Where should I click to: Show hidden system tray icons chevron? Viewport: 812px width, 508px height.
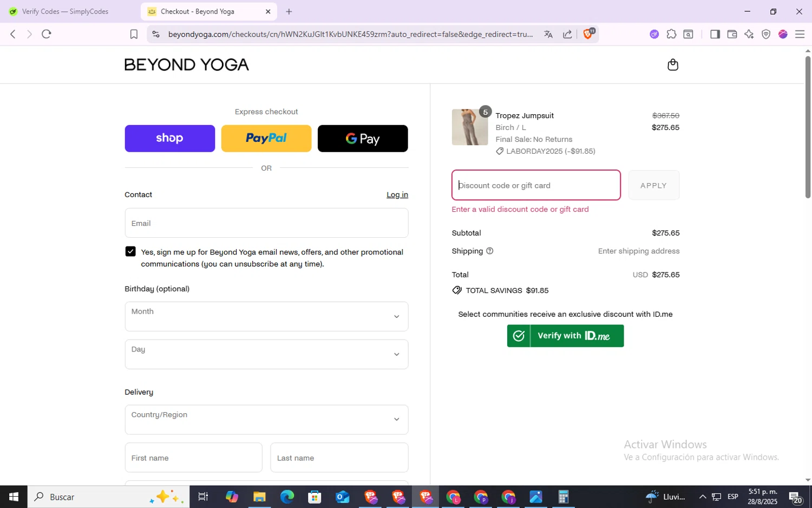[703, 497]
